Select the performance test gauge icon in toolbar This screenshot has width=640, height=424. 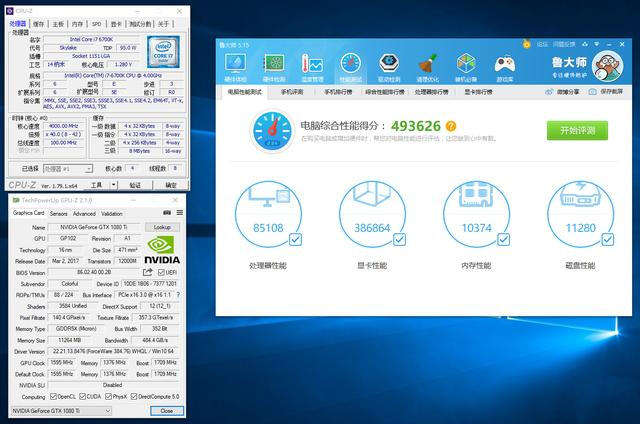click(351, 64)
